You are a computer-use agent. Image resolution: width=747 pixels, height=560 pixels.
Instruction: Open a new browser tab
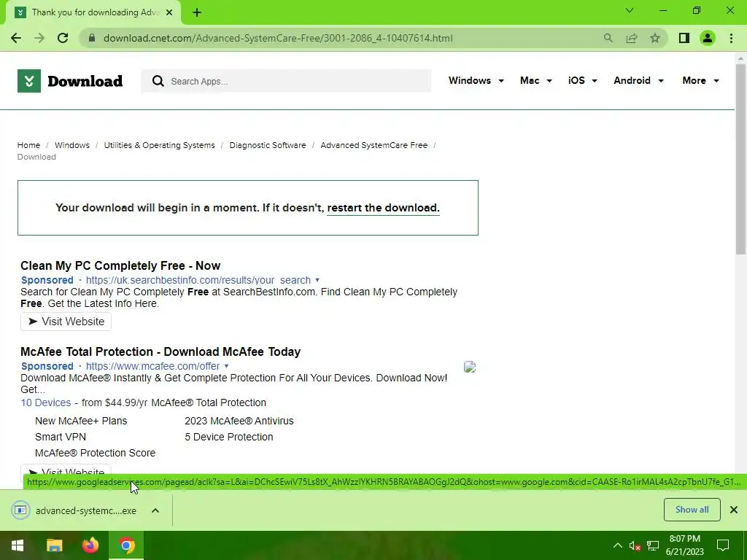point(197,13)
